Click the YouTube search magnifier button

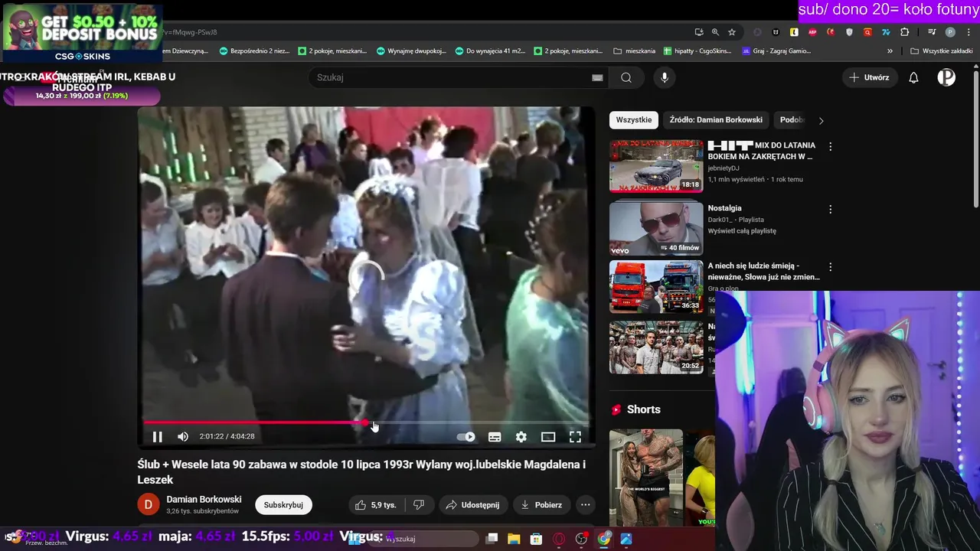pos(626,77)
